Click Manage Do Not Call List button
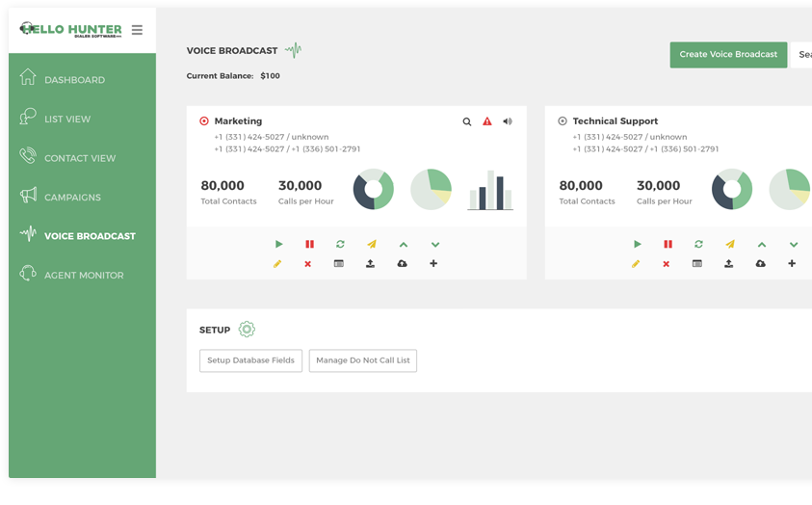Viewport: 812px width, 505px height. click(362, 360)
